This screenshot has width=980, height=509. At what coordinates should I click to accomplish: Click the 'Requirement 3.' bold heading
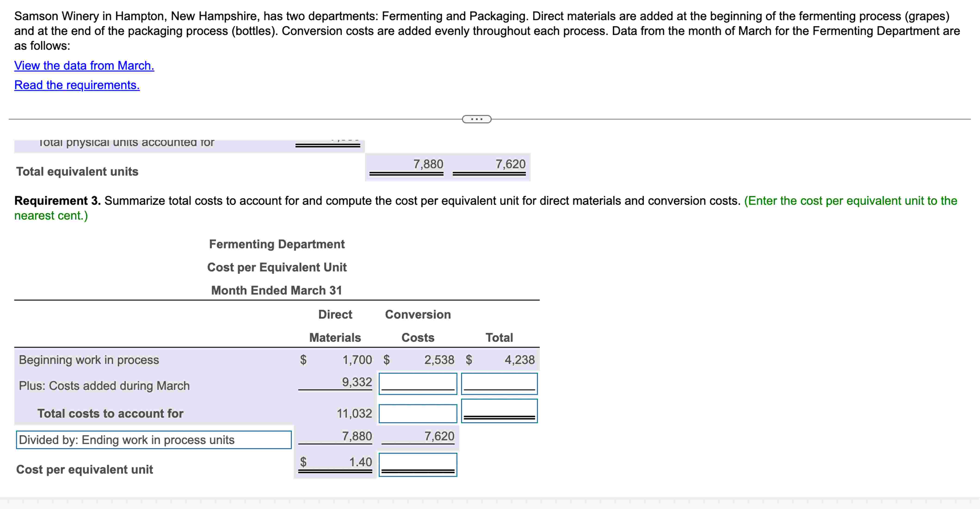57,201
